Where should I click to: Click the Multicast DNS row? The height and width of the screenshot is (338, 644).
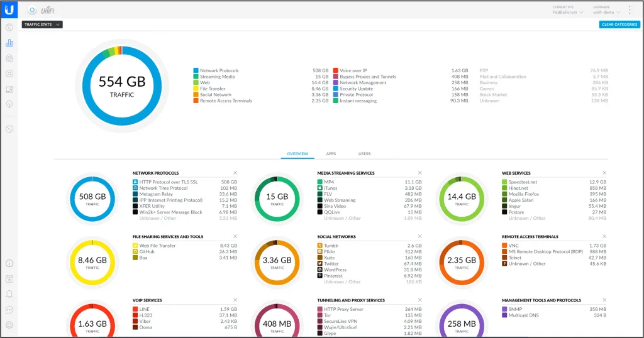click(x=554, y=315)
